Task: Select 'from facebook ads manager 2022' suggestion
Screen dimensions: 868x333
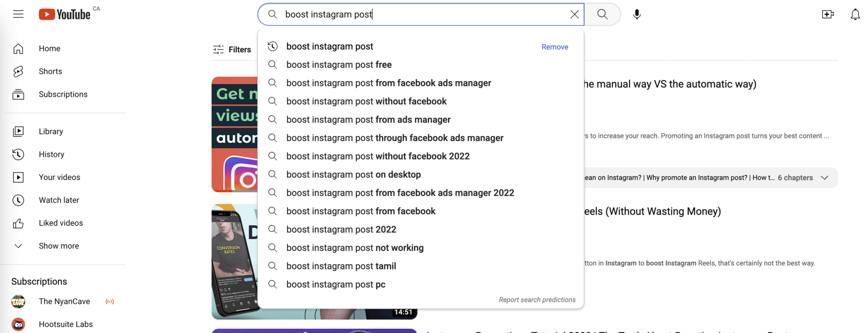Action: click(x=420, y=193)
